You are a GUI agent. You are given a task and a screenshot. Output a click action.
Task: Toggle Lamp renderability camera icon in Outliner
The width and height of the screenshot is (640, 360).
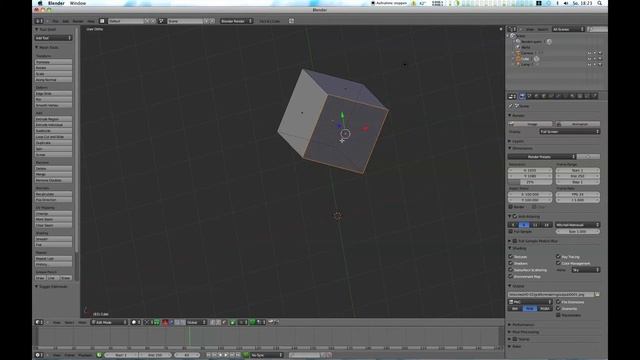pos(600,64)
